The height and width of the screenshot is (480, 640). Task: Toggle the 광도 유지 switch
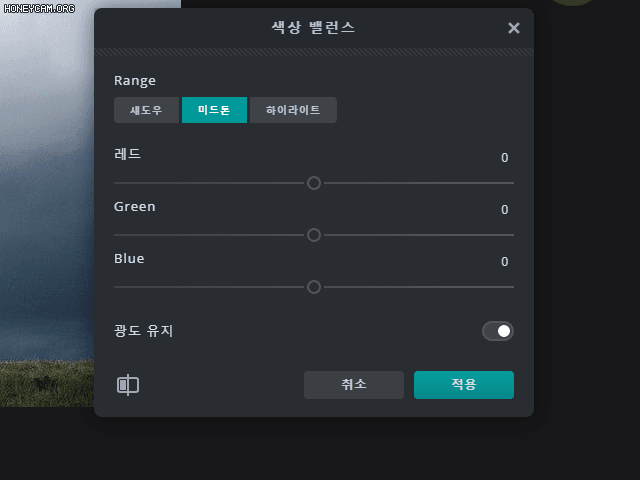[498, 331]
